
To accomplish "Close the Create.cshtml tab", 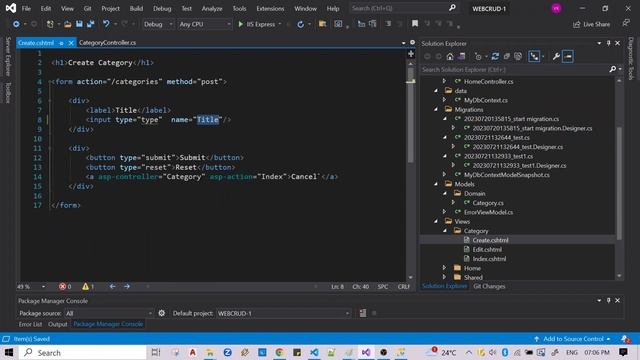I will pos(71,43).
